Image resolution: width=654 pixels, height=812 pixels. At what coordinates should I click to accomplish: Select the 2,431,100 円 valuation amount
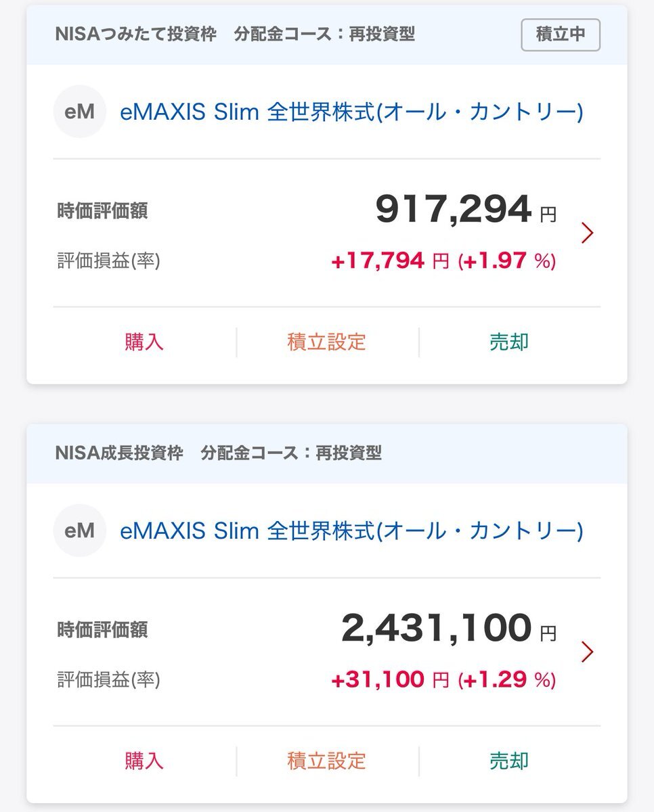pos(449,629)
